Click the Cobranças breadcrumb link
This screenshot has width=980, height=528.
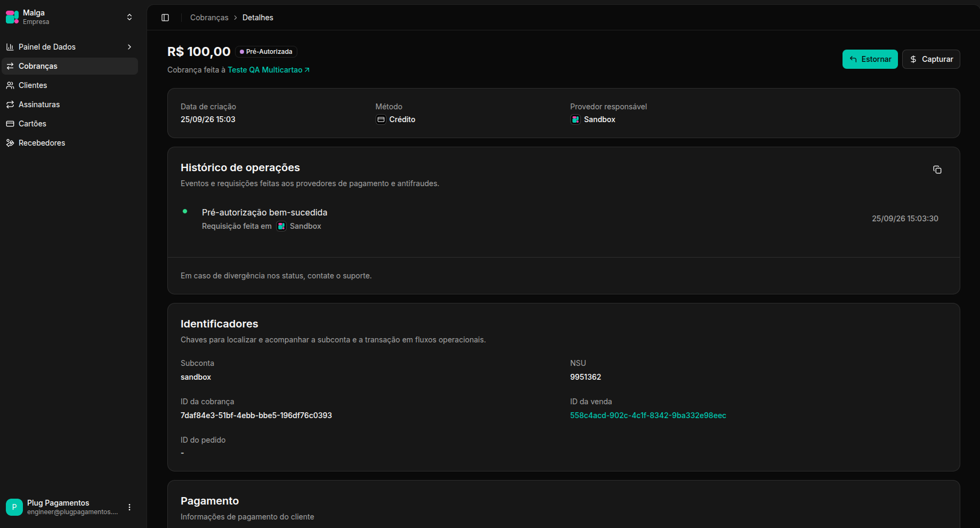[209, 18]
